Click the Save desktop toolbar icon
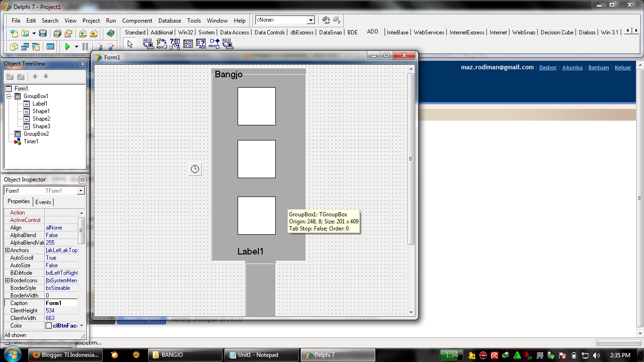The height and width of the screenshot is (362, 644). point(326,20)
